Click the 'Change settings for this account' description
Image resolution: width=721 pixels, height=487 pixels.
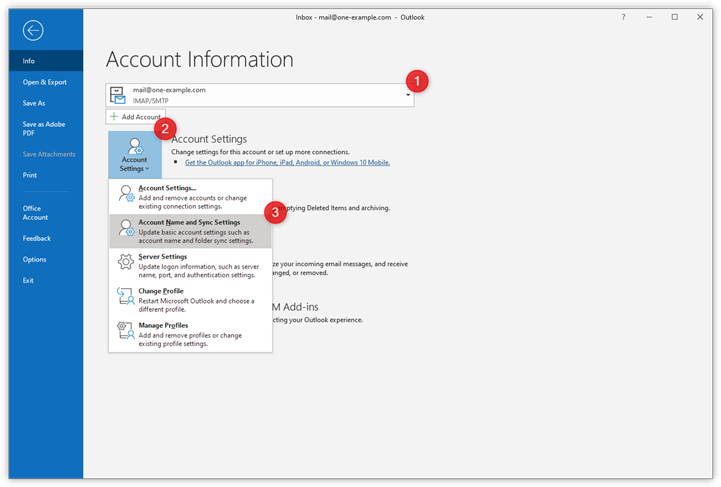point(260,152)
